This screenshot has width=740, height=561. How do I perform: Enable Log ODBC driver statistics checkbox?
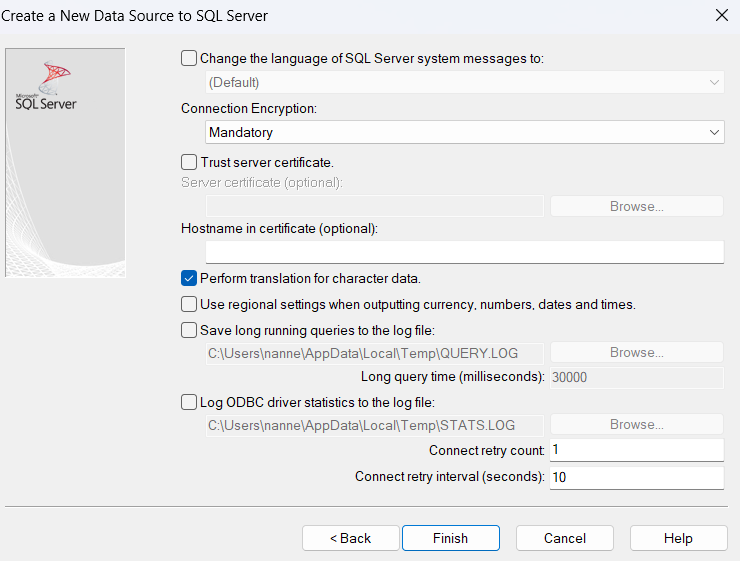tap(189, 402)
